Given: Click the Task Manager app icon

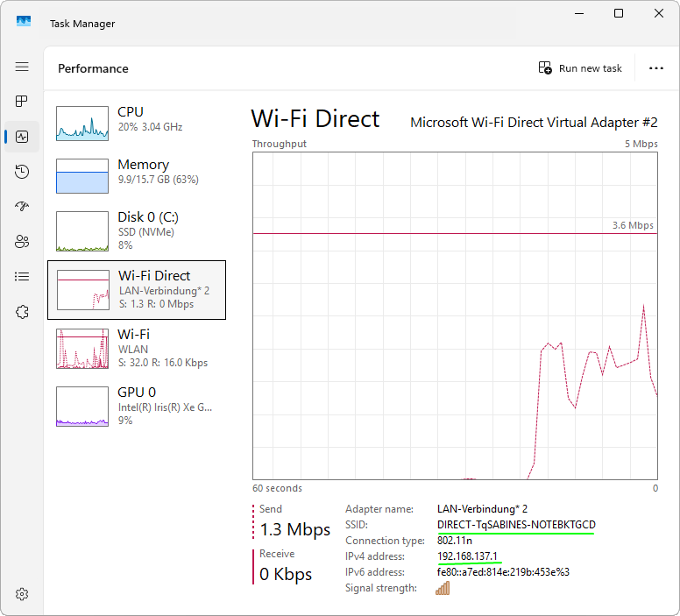Looking at the screenshot, I should (24, 21).
